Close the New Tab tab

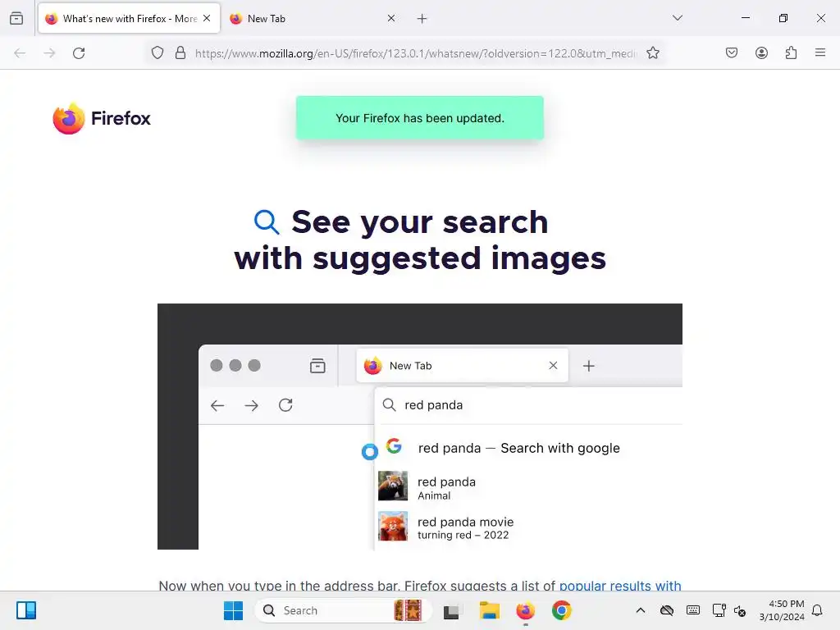point(391,18)
